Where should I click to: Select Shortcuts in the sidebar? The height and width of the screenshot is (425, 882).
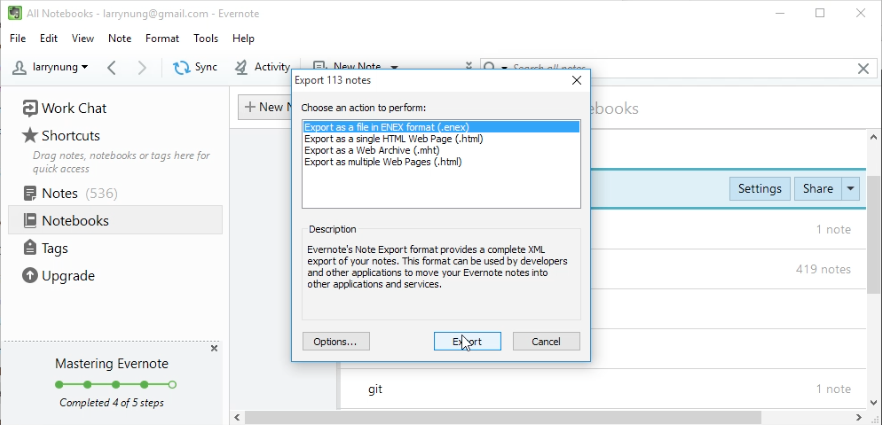pyautogui.click(x=61, y=135)
